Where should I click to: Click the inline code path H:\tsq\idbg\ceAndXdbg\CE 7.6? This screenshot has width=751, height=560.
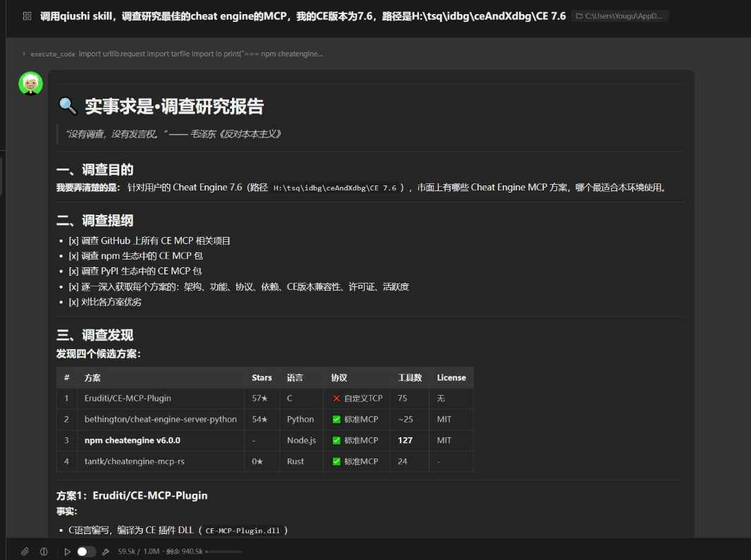[335, 188]
